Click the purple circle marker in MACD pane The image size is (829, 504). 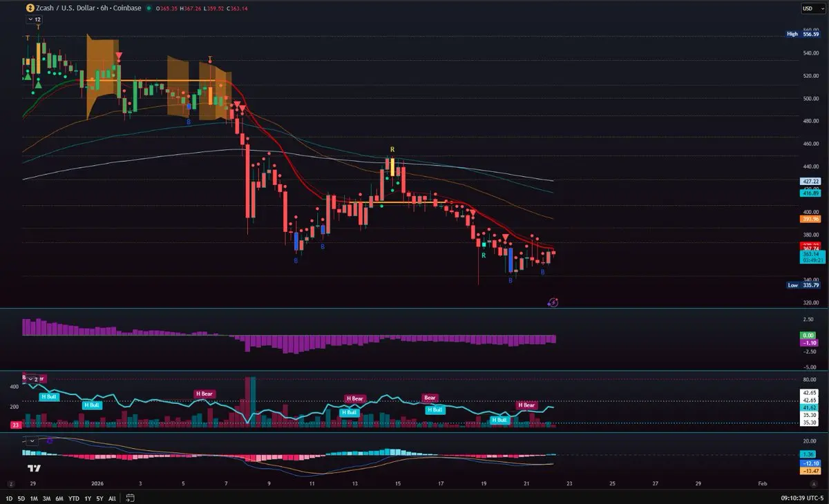pyautogui.click(x=49, y=440)
